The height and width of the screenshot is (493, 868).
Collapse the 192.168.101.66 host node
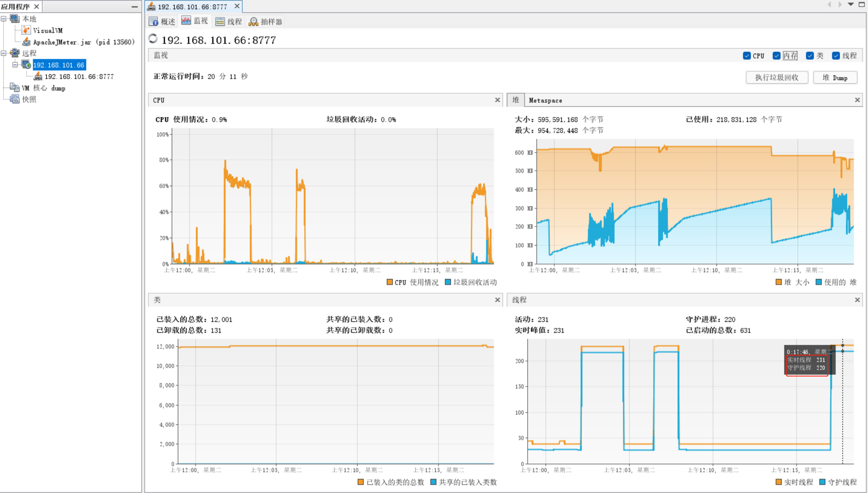coord(15,65)
